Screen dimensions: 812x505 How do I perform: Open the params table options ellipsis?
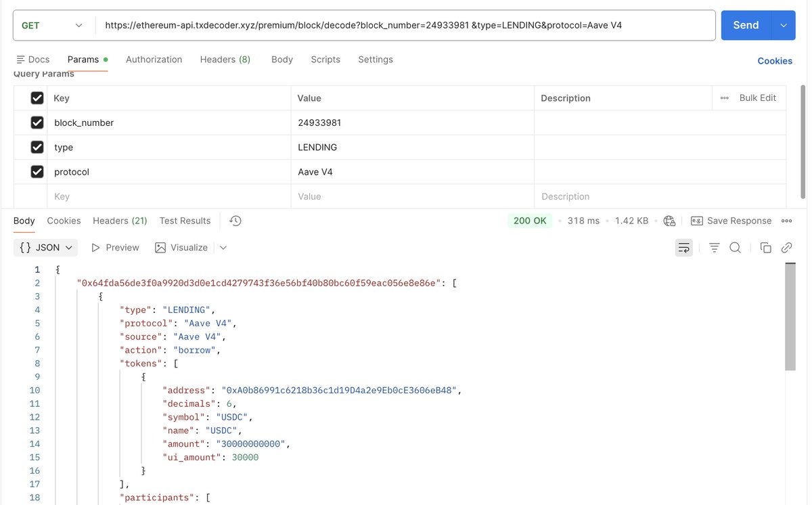725,98
